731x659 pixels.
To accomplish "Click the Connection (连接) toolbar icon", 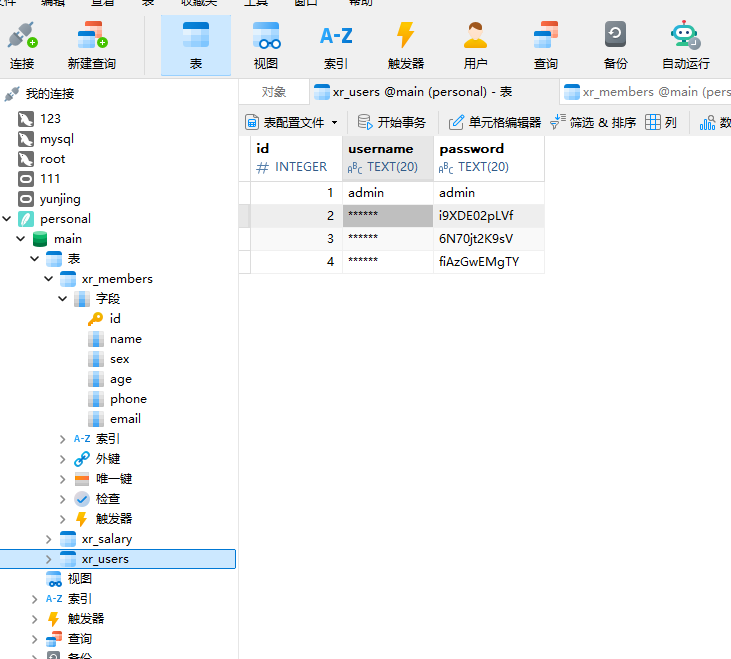I will point(22,45).
